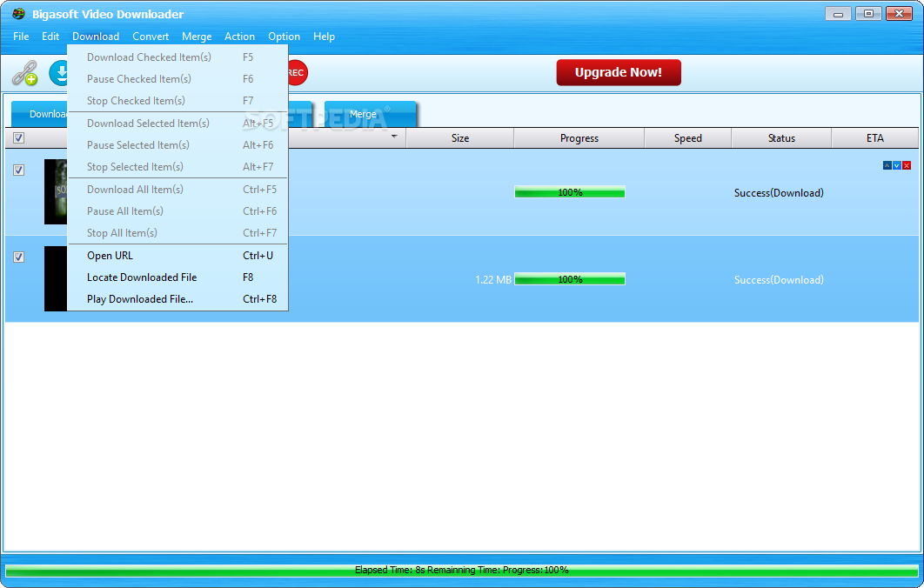Click the second download video thumbnail
The width and height of the screenshot is (924, 588).
click(x=56, y=278)
